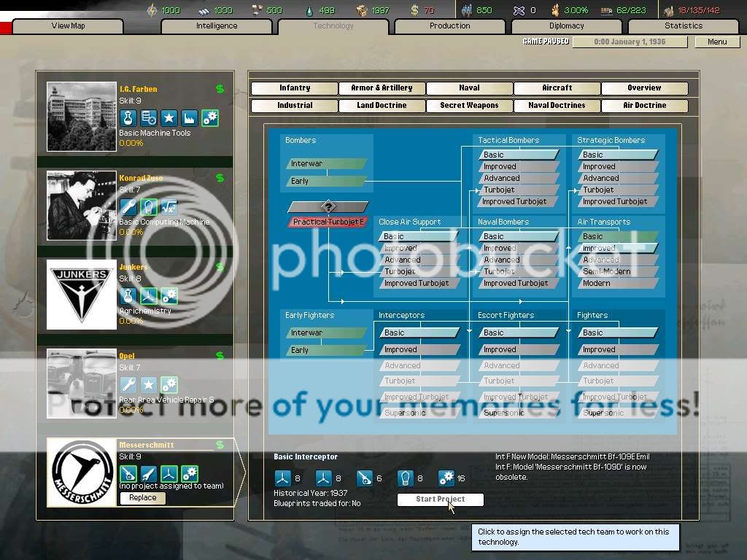This screenshot has height=560, width=747.
Task: Click the green dollar icon beside Junkers
Action: (220, 267)
